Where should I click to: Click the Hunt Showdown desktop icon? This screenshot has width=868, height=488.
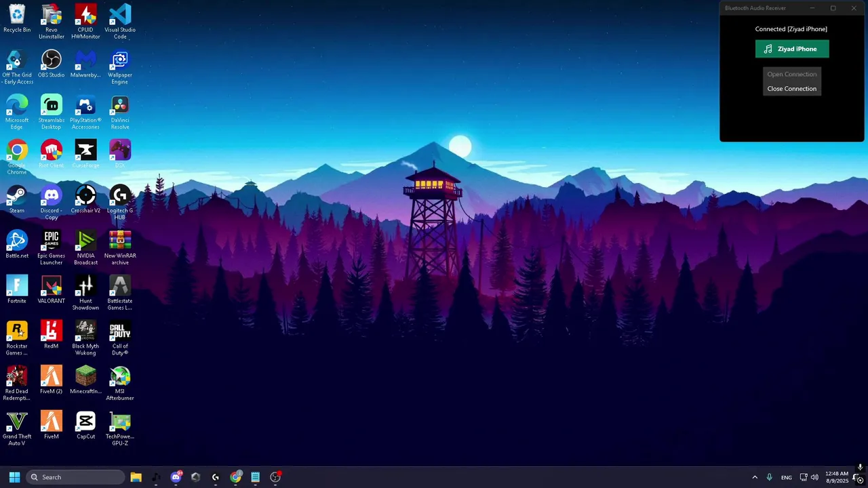[85, 293]
